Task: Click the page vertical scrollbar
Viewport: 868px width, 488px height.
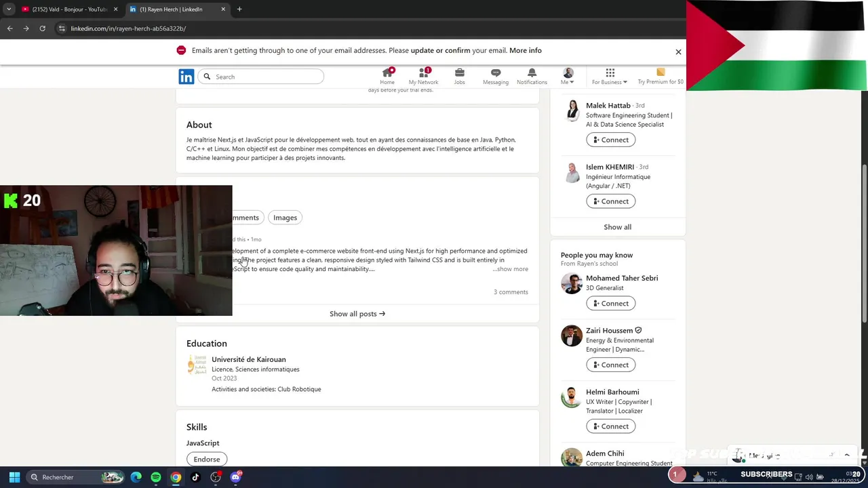Action: pos(864,244)
